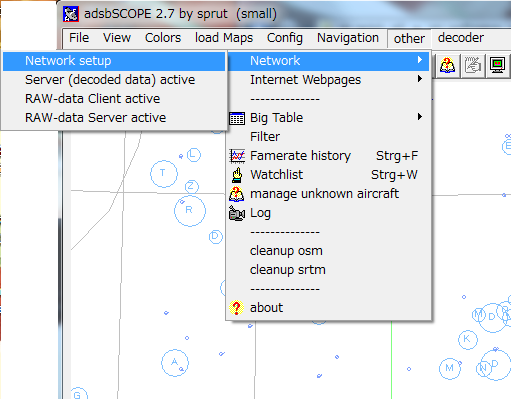Expand the Network submenu arrow
Screen dimensions: 511x399
click(420, 60)
